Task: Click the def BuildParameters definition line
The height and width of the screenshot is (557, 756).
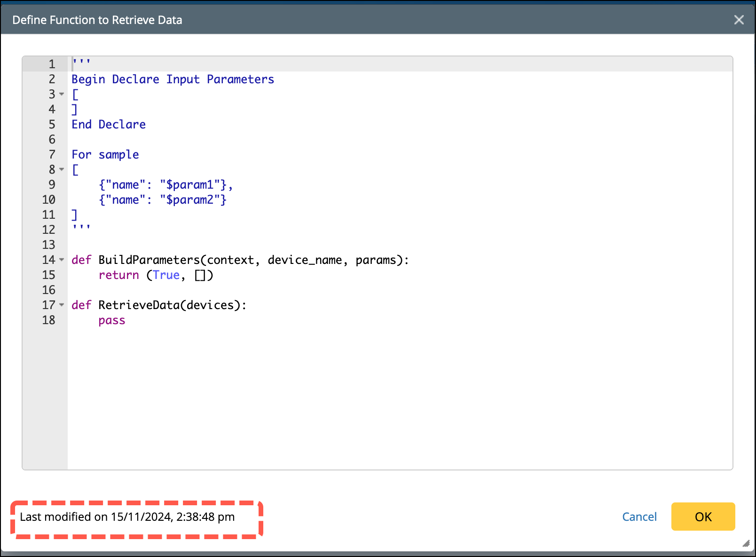Action: pyautogui.click(x=240, y=260)
